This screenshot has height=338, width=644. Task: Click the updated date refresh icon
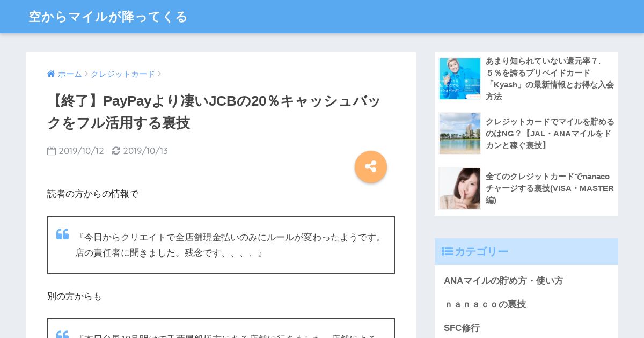tap(116, 151)
